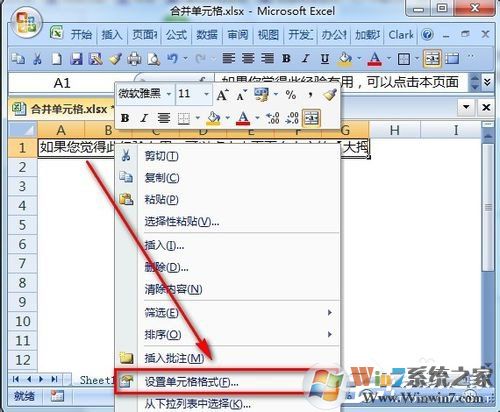Click the Print printer icon
This screenshot has height=412, width=500.
[134, 59]
